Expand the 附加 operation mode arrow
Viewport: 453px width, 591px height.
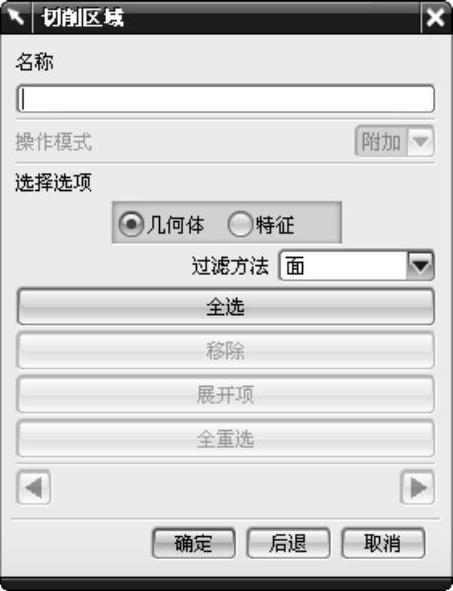point(420,142)
